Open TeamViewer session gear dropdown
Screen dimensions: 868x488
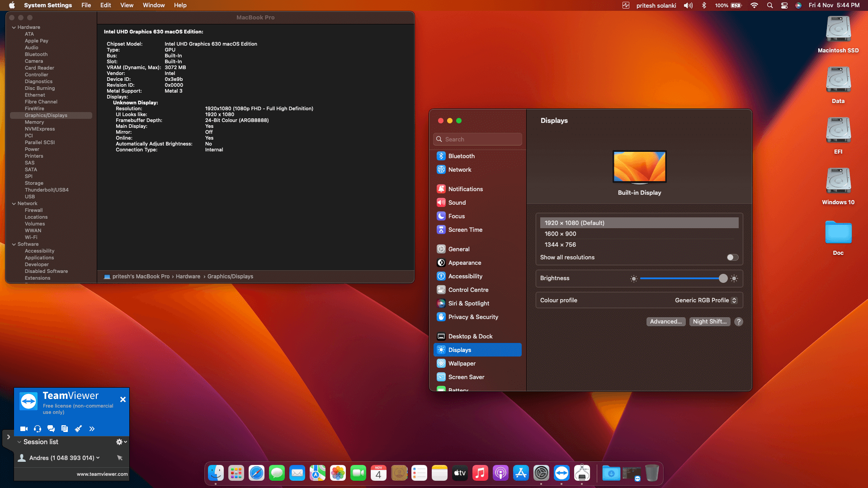[121, 442]
